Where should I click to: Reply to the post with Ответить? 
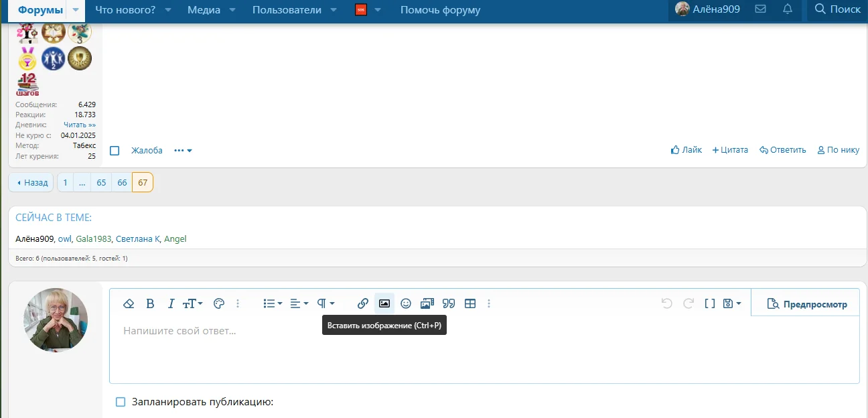coord(783,150)
